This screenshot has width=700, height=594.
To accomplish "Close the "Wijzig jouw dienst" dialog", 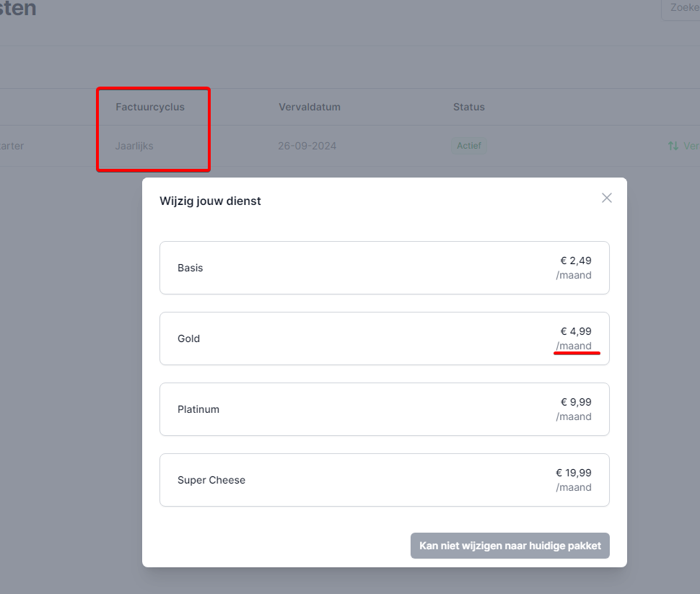I will [607, 198].
